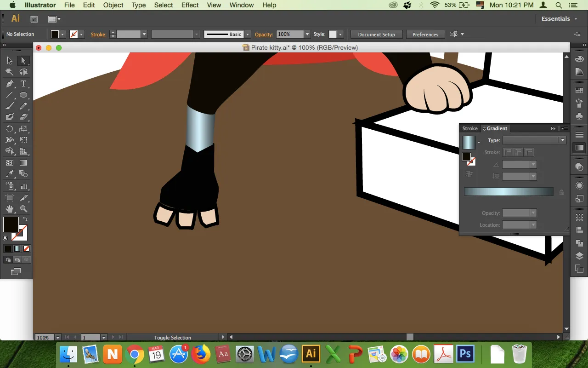Select the Width tool
This screenshot has height=368, width=588.
10,140
